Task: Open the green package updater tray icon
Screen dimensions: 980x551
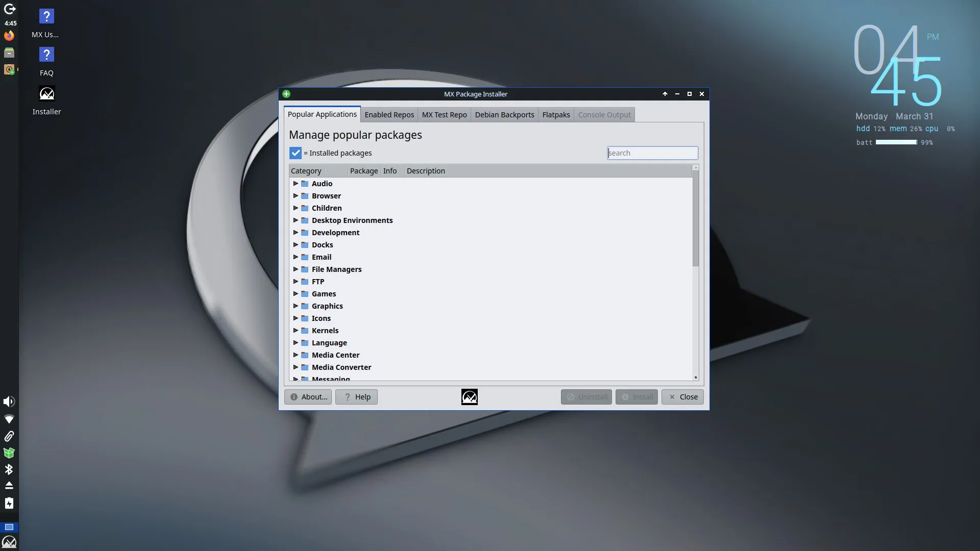Action: point(9,453)
